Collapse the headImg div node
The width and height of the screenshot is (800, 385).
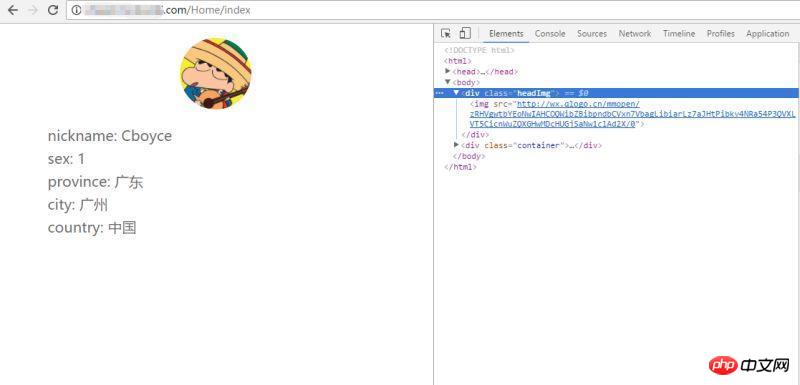pos(457,93)
